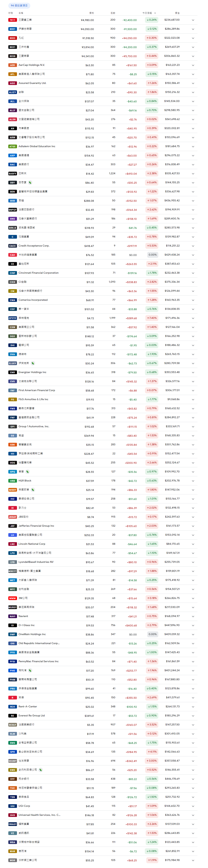The height and width of the screenshot is (868, 208).
Task: Click the BASFY ticker badge
Action: 13,174
